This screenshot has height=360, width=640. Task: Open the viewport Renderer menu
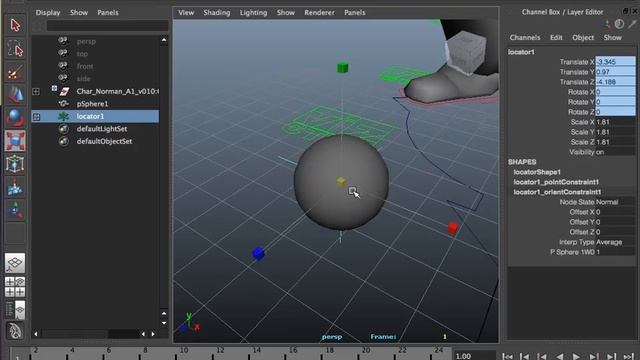319,13
